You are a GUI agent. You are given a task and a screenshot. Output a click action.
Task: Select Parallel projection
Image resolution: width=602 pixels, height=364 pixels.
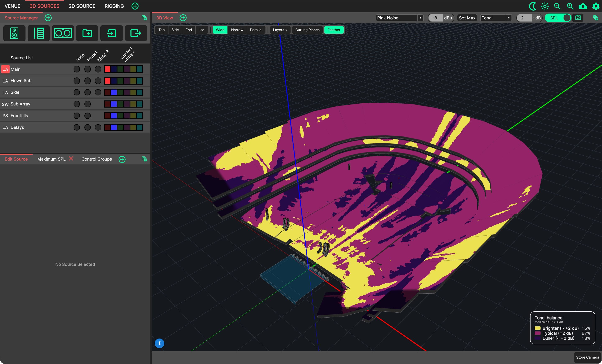coord(256,30)
